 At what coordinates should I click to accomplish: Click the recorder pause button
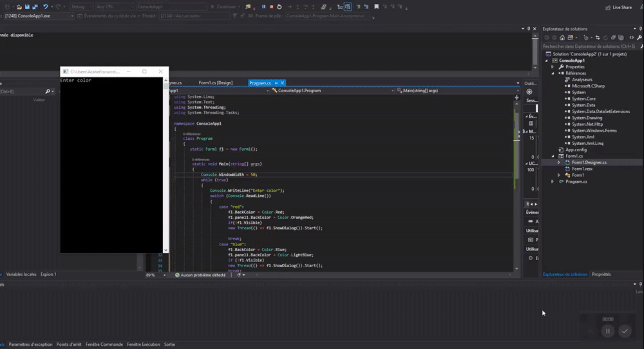point(607,331)
